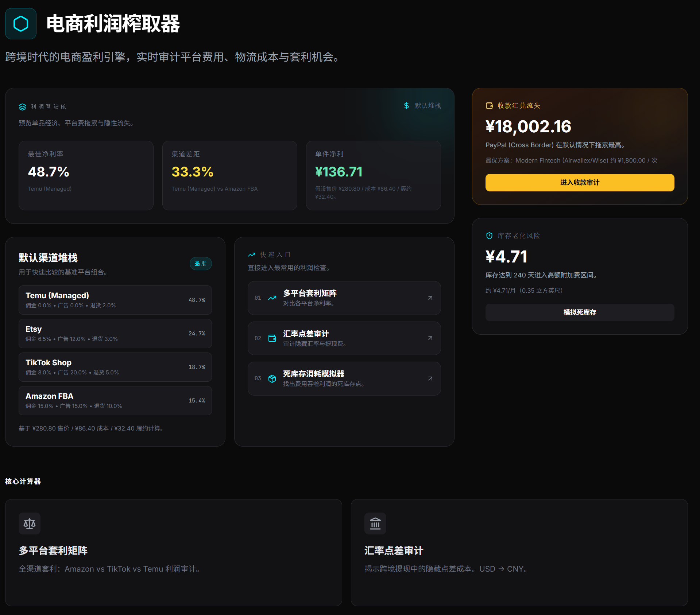Screen dimensions: 700x615
Task: Click the 最优方案 Modern Fintech text
Action: [x=571, y=160]
